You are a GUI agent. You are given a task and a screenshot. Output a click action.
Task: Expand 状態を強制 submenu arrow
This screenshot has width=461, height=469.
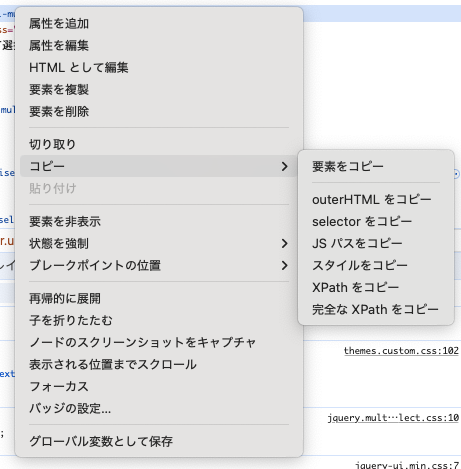[x=284, y=244]
